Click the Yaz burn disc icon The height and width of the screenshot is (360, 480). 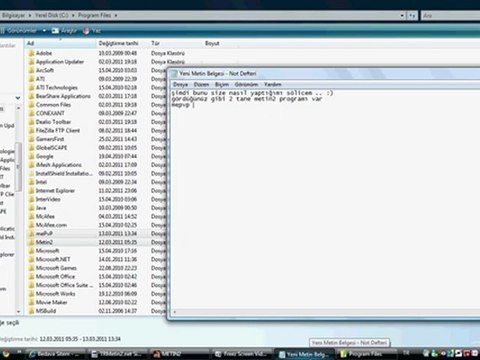coord(86,31)
